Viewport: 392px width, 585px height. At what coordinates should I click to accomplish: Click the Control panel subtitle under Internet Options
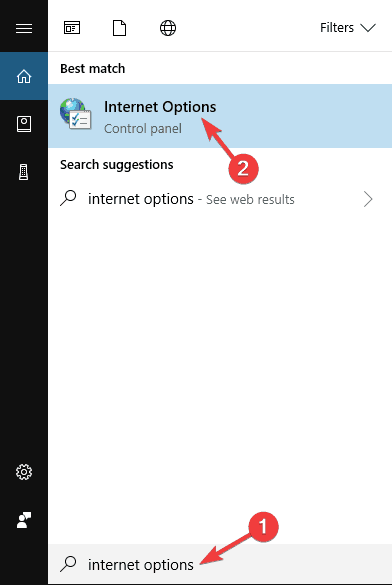tap(143, 129)
